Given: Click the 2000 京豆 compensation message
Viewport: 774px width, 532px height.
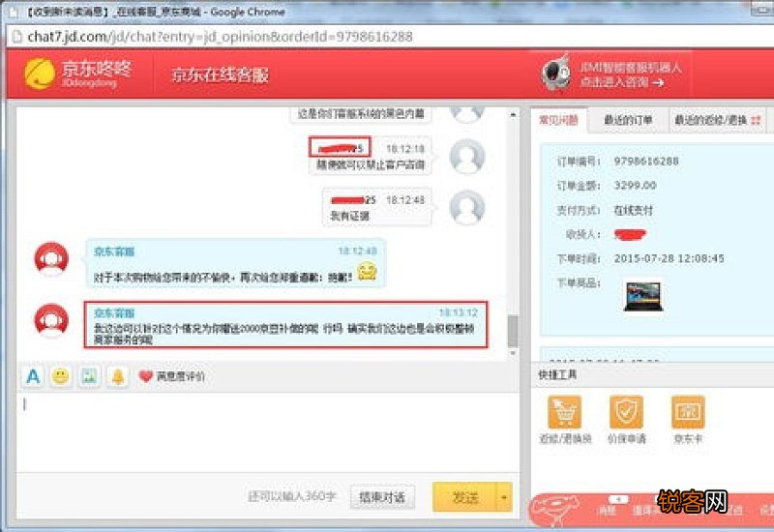Looking at the screenshot, I should pos(285,325).
